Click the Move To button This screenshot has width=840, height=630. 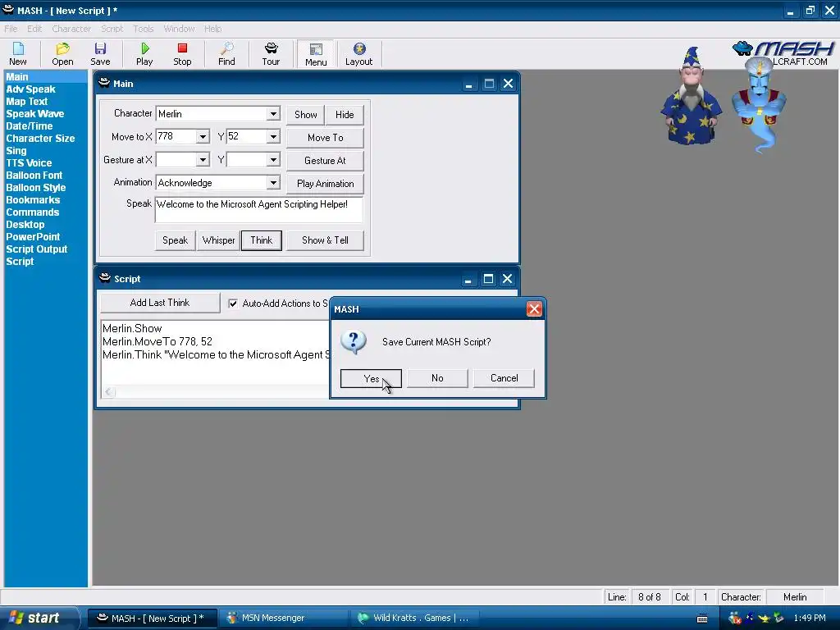325,138
